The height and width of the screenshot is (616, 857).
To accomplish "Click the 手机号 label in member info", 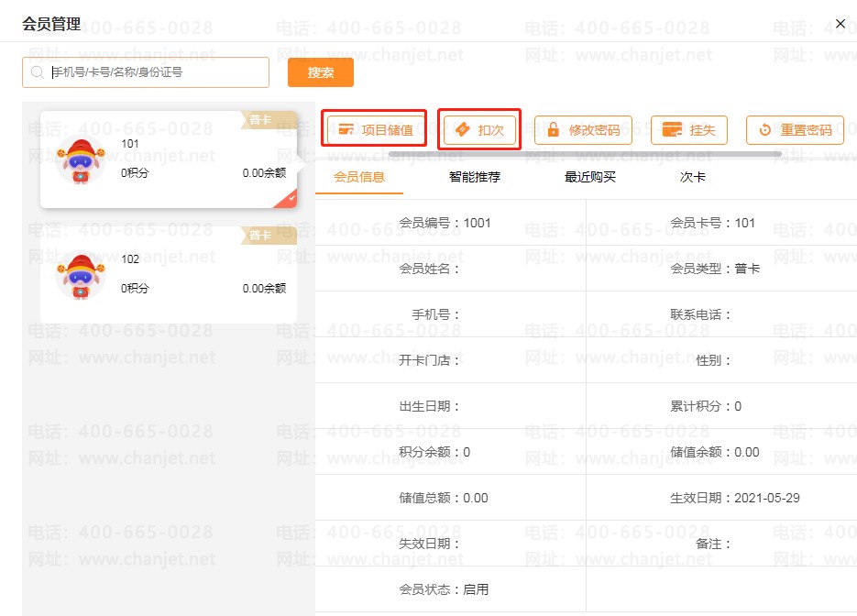I will [435, 314].
